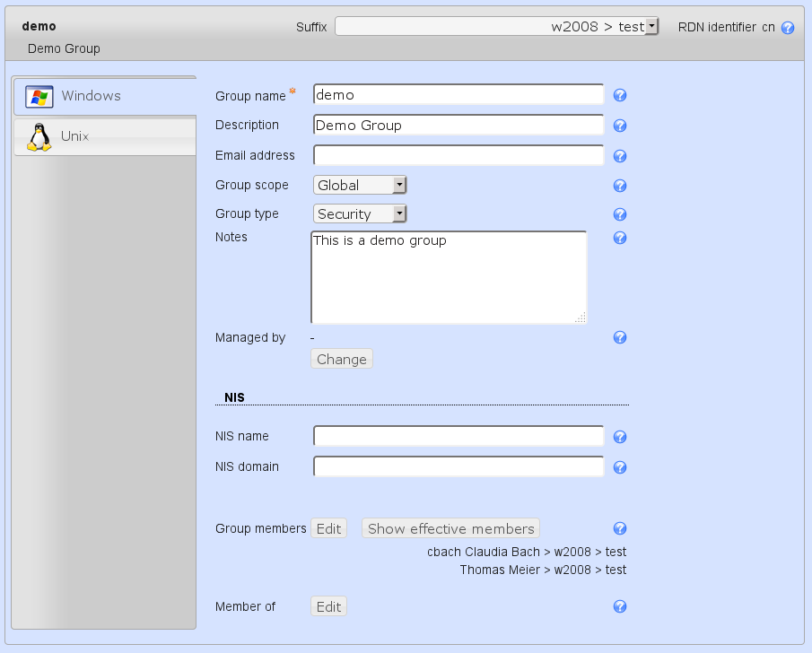Open the Group type dropdown
The height and width of the screenshot is (653, 812).
(x=360, y=214)
